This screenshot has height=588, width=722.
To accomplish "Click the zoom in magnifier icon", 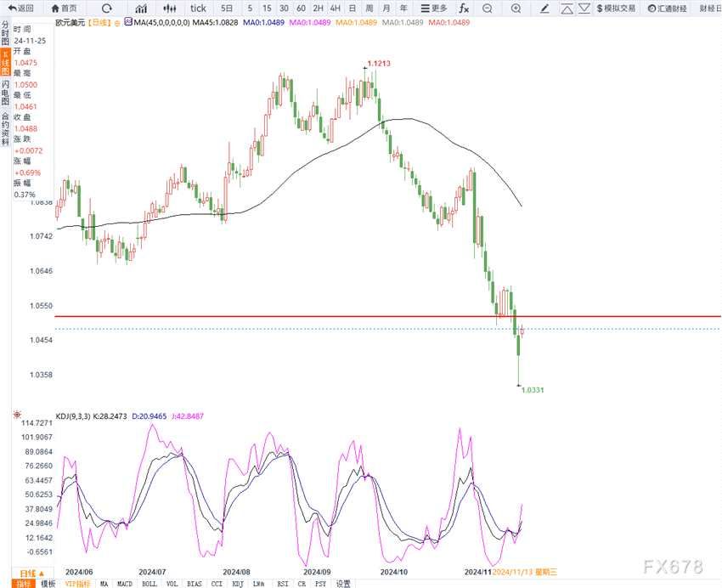I will pyautogui.click(x=516, y=8).
